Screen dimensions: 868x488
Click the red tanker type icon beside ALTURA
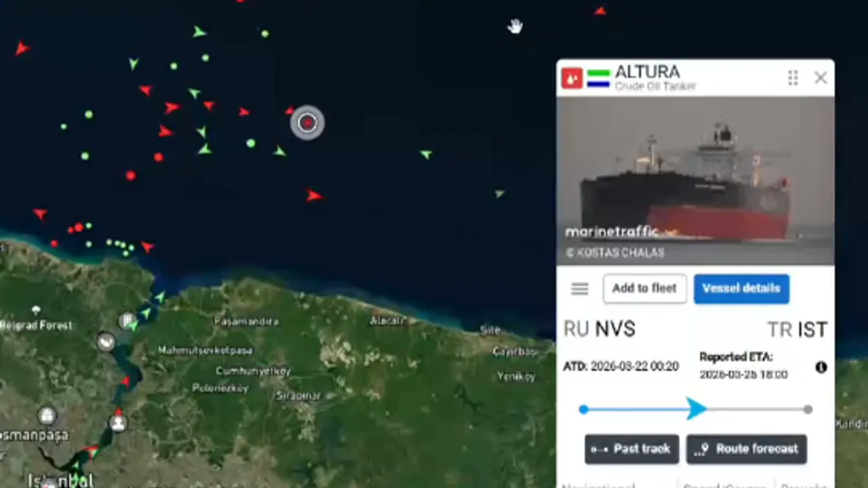tap(572, 79)
